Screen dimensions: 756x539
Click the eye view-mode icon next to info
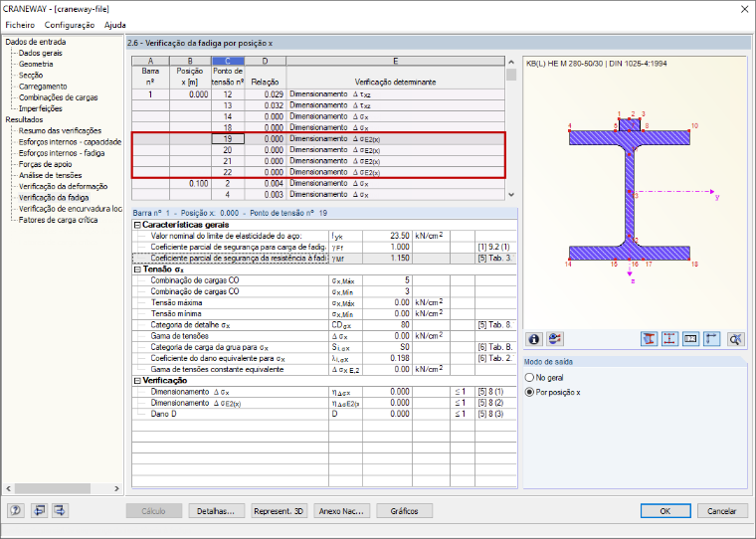coord(555,339)
